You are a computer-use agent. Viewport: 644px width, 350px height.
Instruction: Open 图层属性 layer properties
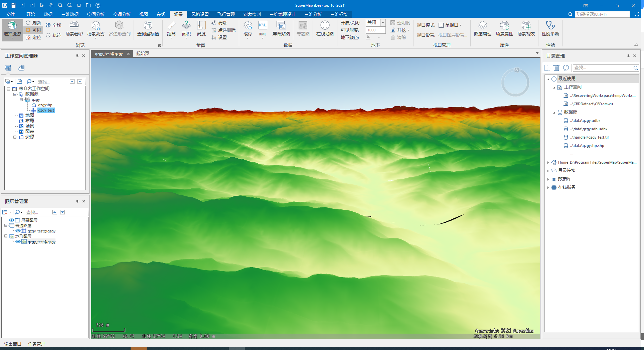tap(482, 29)
